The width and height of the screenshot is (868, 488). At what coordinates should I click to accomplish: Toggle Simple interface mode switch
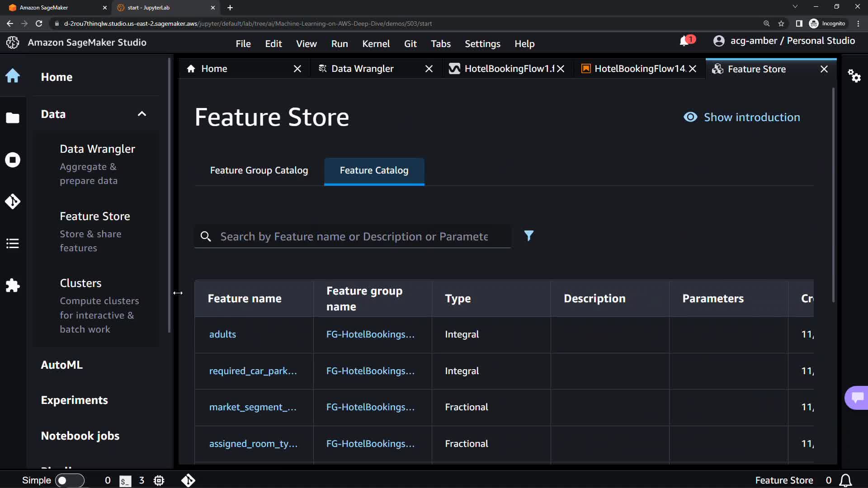pyautogui.click(x=70, y=480)
